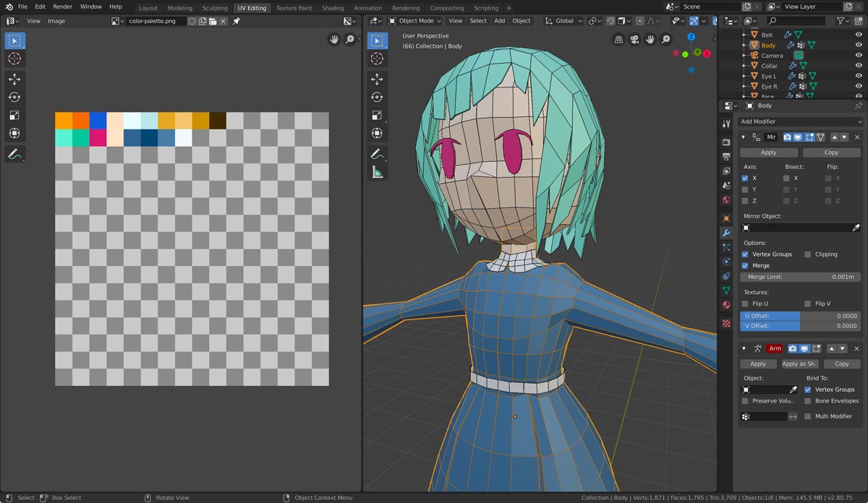The height and width of the screenshot is (503, 868).
Task: Toggle camera view in 3D viewport
Action: tap(634, 40)
